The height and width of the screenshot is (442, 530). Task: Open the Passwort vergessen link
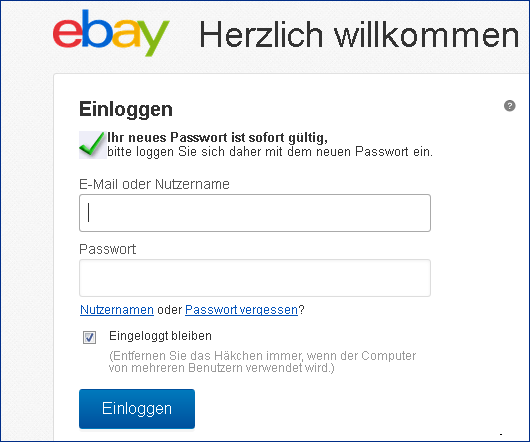241,310
